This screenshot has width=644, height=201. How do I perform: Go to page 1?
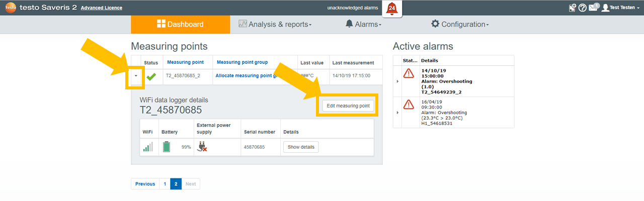165,184
